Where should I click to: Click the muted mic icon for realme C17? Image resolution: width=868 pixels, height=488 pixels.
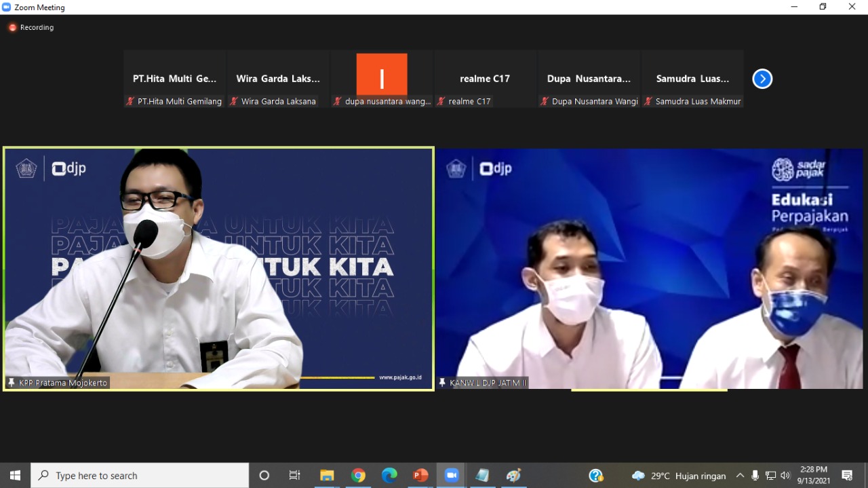tap(441, 101)
